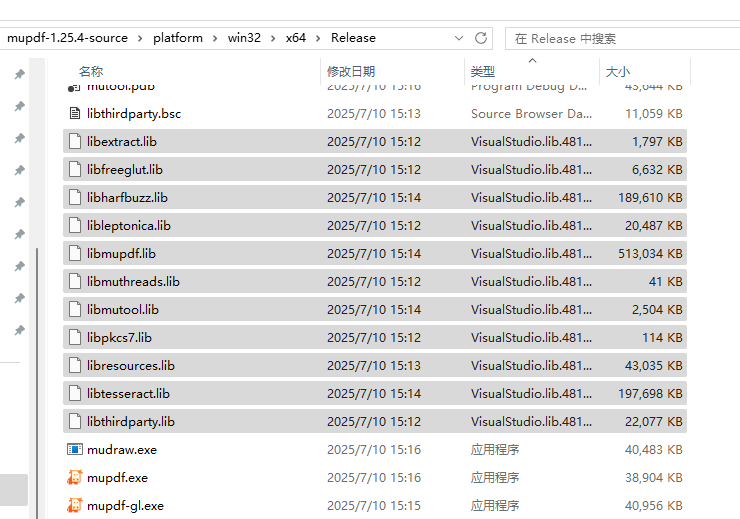Click the libmuthreads.lib file icon
This screenshot has height=519, width=740.
[x=75, y=281]
